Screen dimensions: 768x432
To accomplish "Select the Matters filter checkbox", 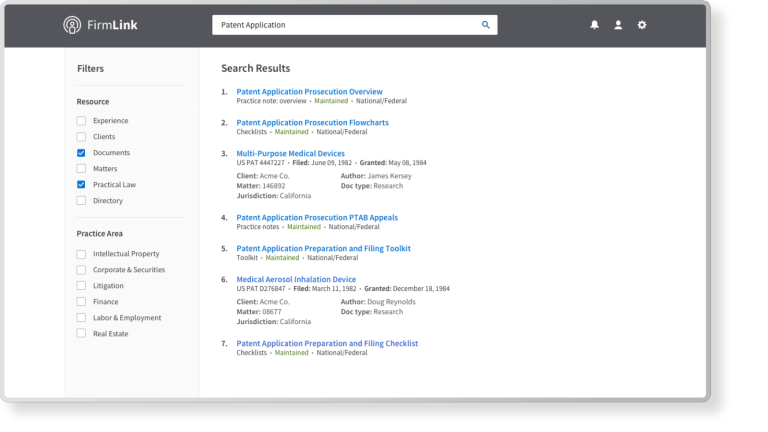I will tap(81, 169).
